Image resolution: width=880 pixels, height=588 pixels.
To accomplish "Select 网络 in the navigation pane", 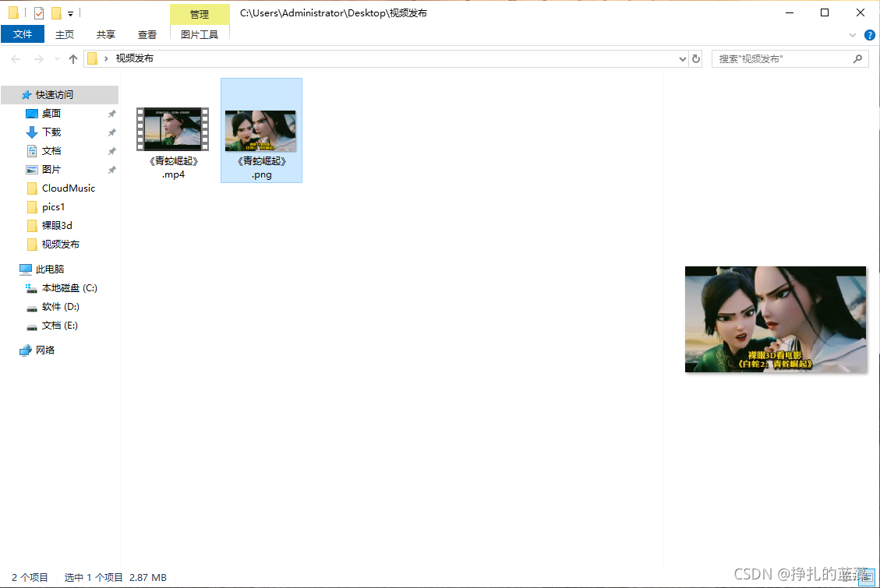I will coord(45,350).
